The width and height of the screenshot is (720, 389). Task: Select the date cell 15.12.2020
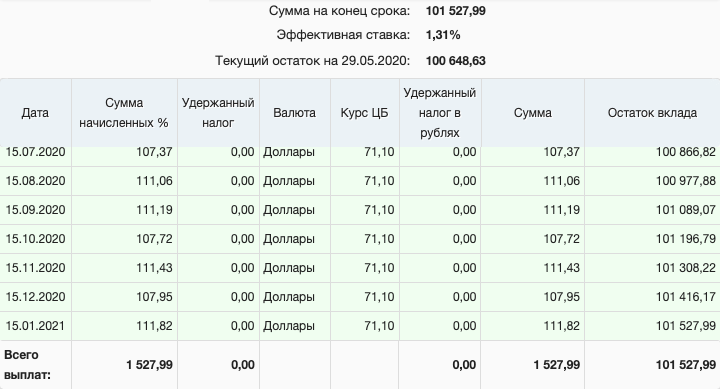point(35,297)
